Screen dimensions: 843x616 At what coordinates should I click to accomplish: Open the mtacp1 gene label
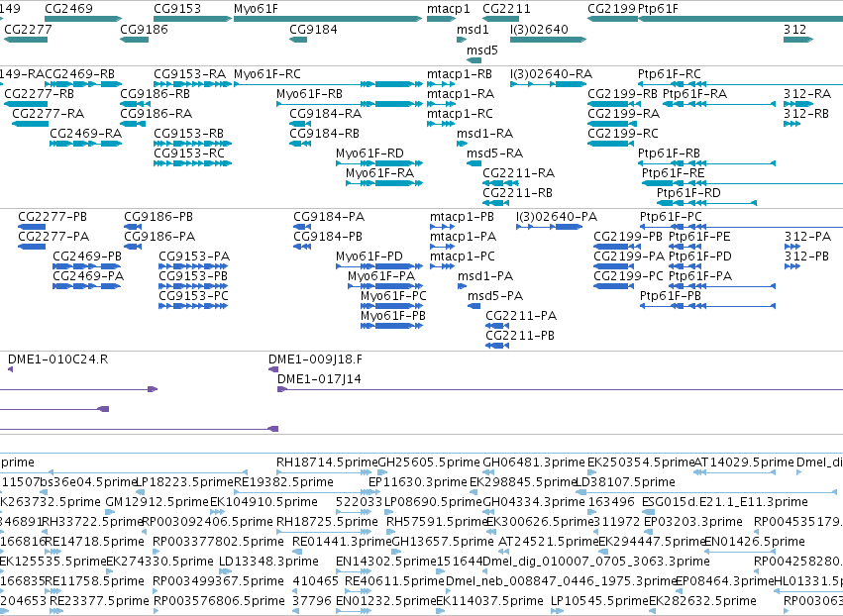449,9
